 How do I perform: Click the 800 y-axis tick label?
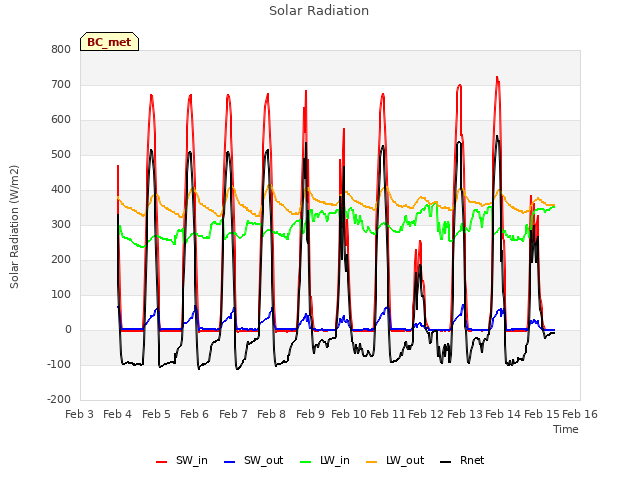[61, 50]
